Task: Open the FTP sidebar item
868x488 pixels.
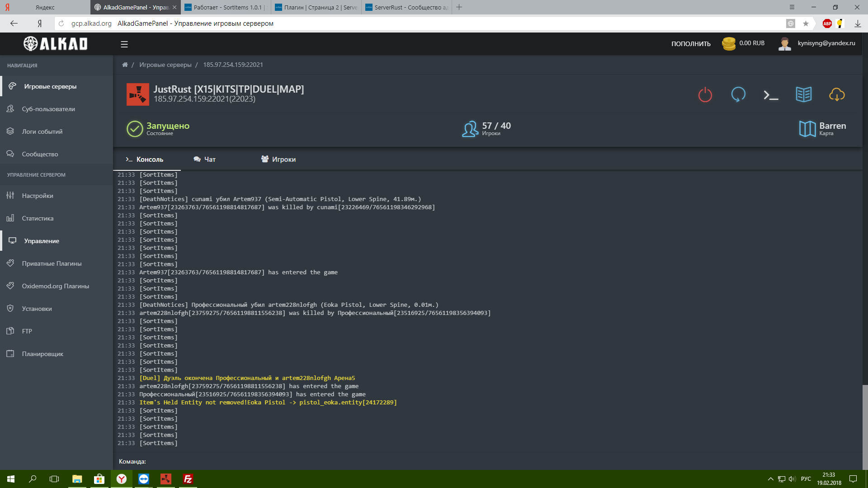Action: [x=27, y=331]
